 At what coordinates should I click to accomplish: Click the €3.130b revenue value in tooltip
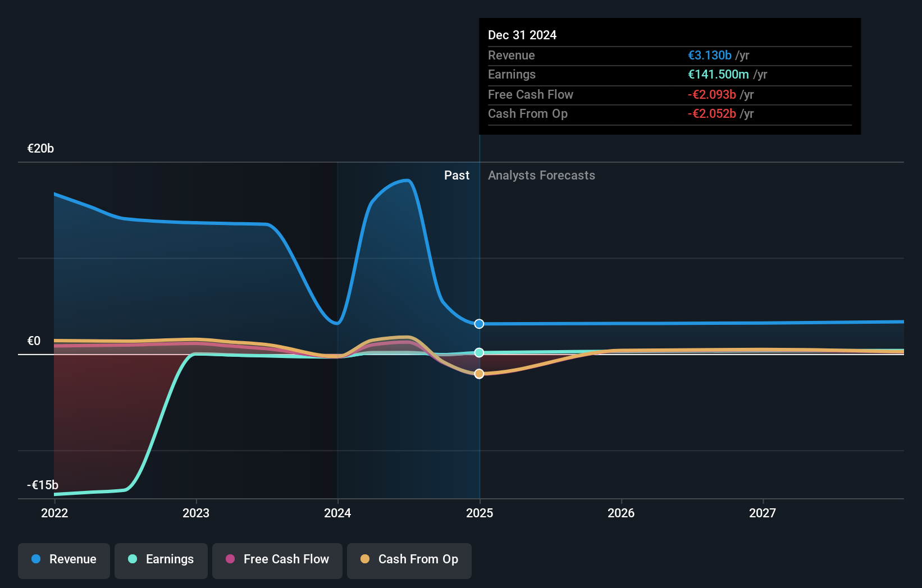point(710,55)
